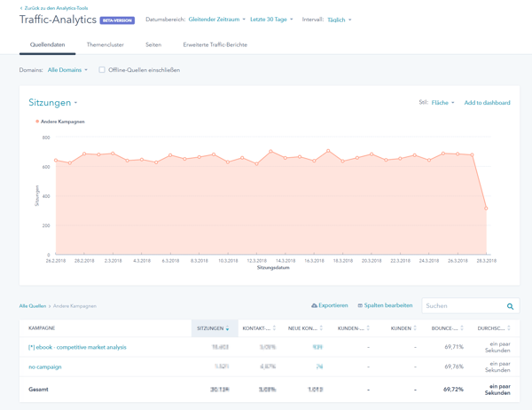Sort by the BOUNCE column arrows
The image size is (532, 410).
[462, 328]
